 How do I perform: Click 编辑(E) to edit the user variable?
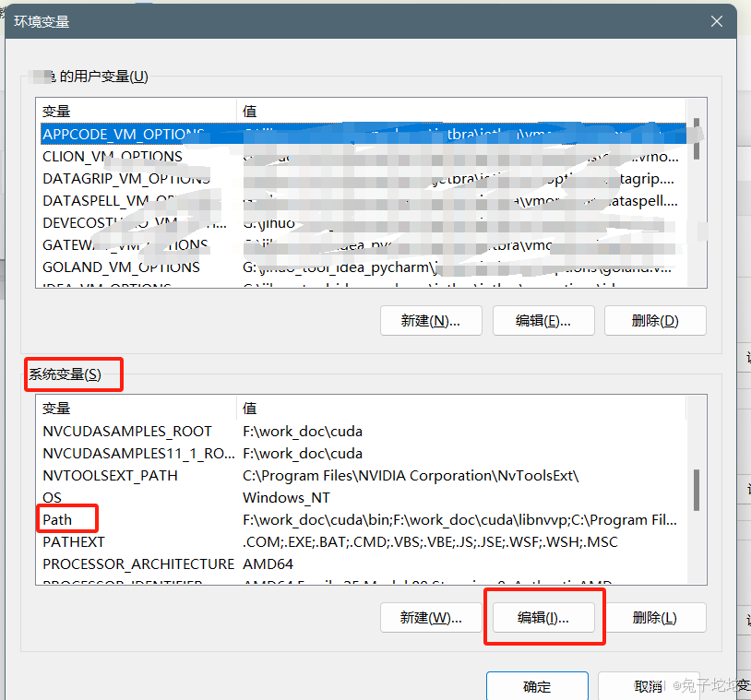coord(543,320)
